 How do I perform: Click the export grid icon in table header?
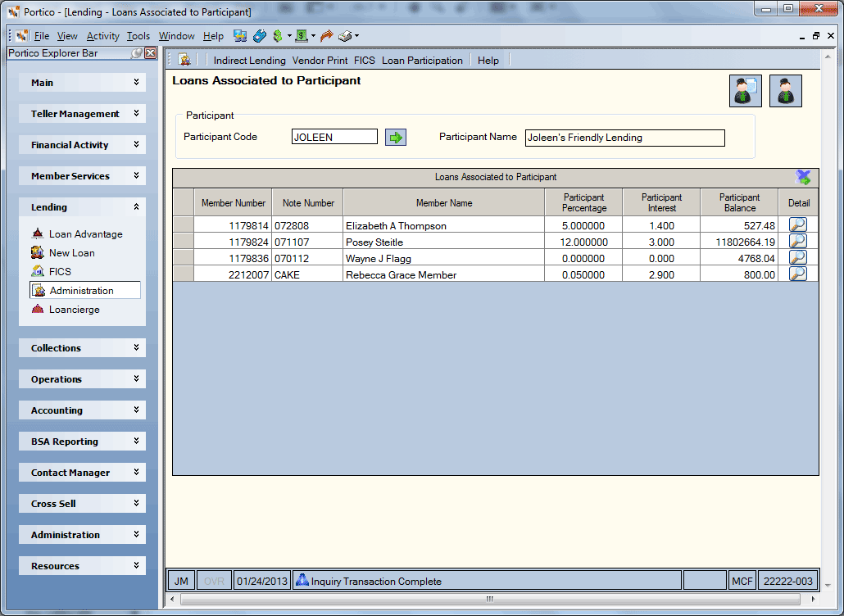click(802, 177)
